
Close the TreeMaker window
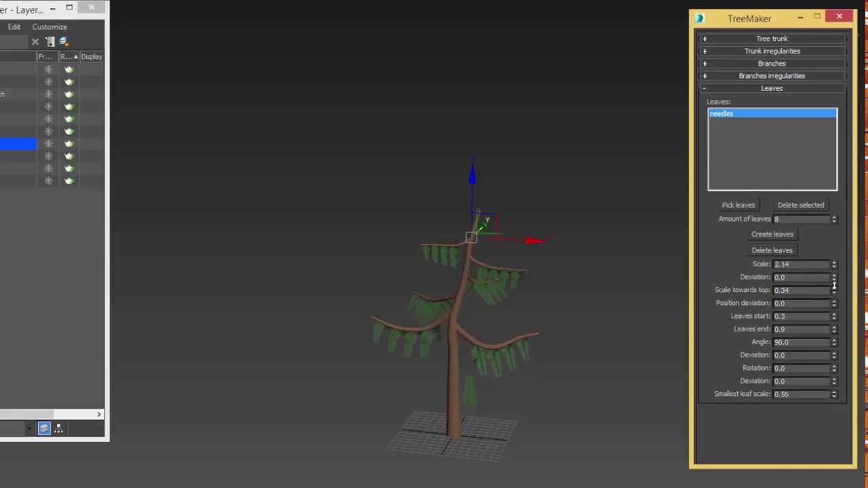(x=840, y=16)
